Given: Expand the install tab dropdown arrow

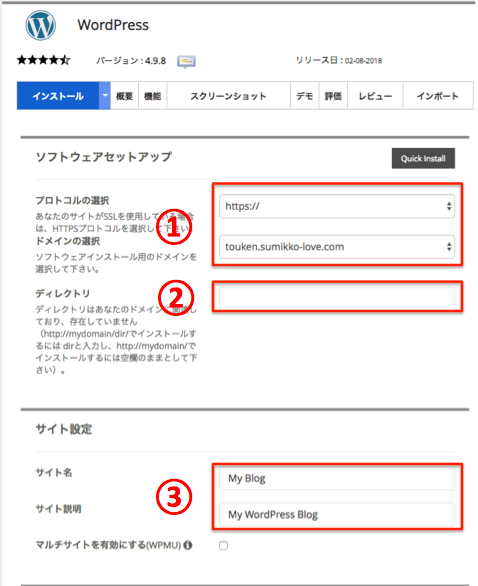Looking at the screenshot, I should [x=105, y=96].
